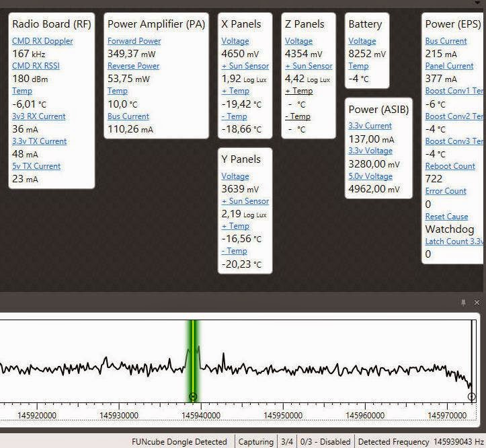Open the Power Amplifier Bus Current link
The height and width of the screenshot is (448, 486).
coord(128,116)
